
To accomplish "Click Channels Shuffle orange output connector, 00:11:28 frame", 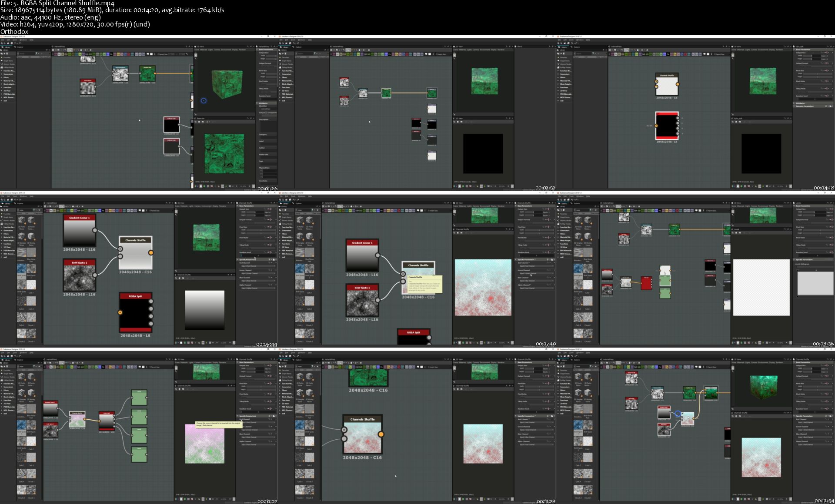I will (381, 434).
